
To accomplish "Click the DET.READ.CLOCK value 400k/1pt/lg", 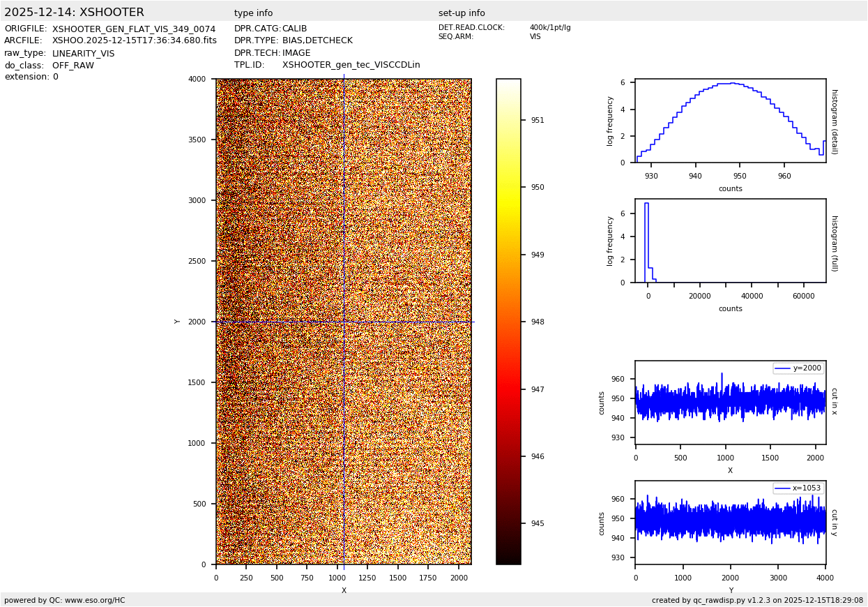I will click(549, 28).
